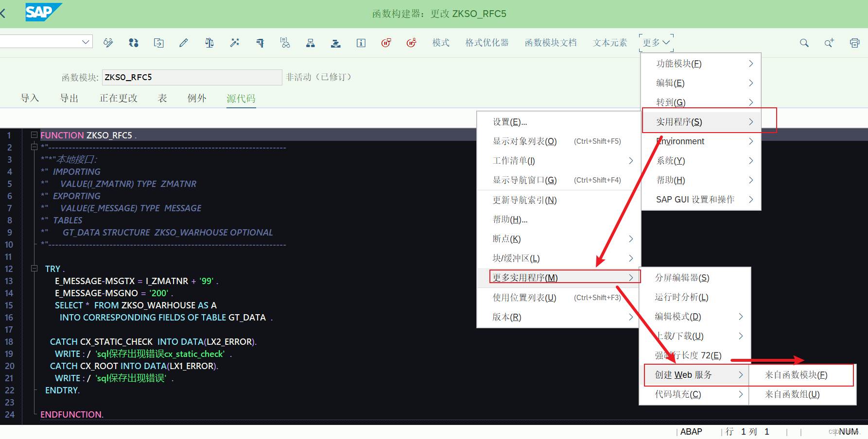Select 使用位置列表(U) menu entry
Viewport: 868px width, 439px height.
tap(558, 298)
